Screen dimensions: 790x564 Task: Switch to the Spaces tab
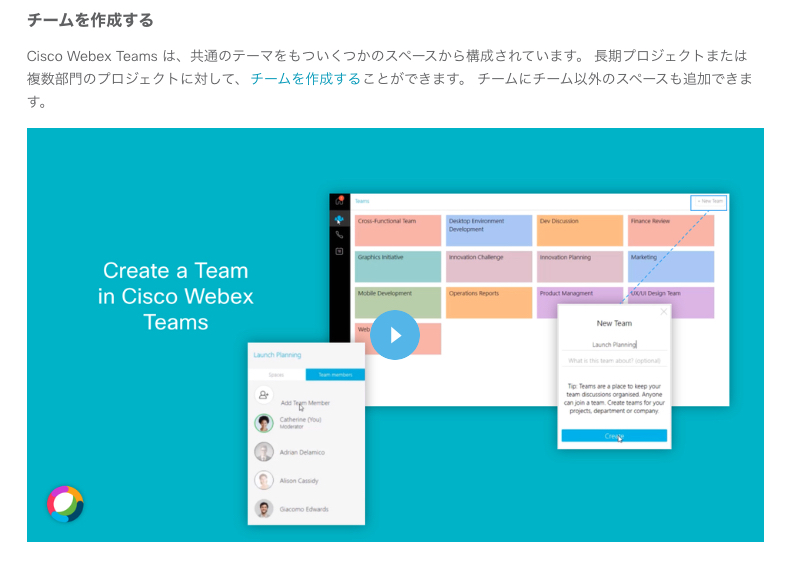pyautogui.click(x=277, y=374)
